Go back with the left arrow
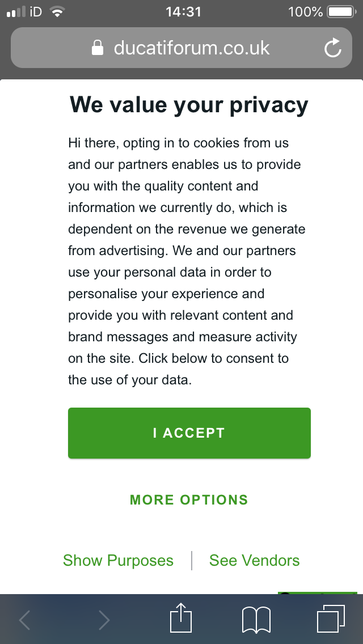 click(x=25, y=620)
